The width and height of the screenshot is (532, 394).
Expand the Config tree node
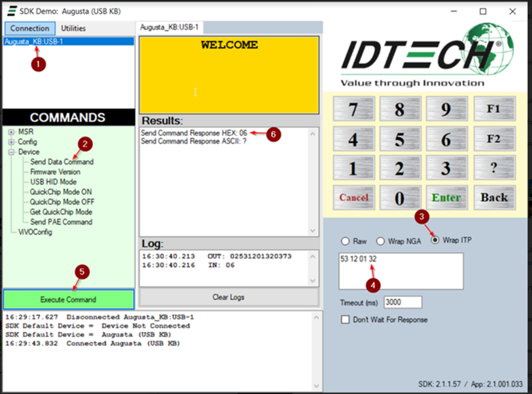pyautogui.click(x=11, y=142)
